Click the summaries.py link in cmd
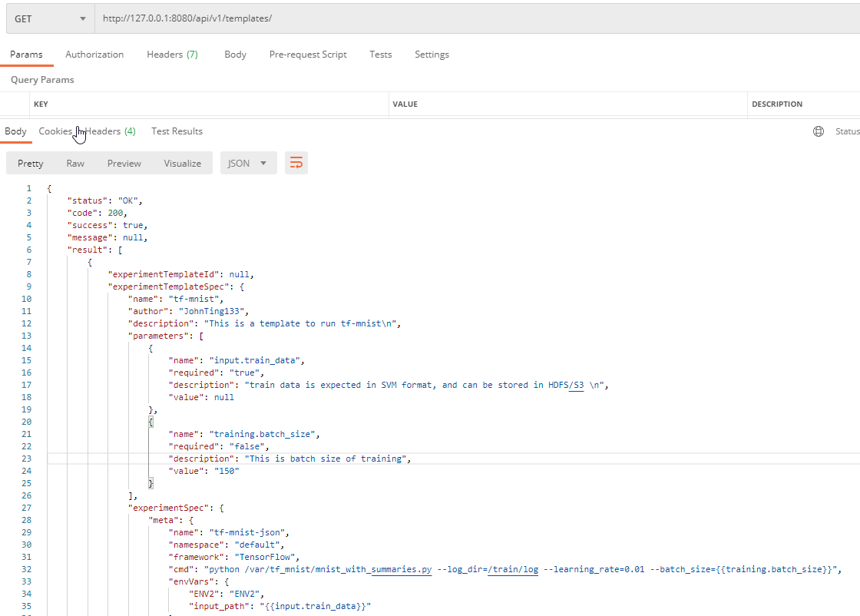860x616 pixels. tap(402, 569)
